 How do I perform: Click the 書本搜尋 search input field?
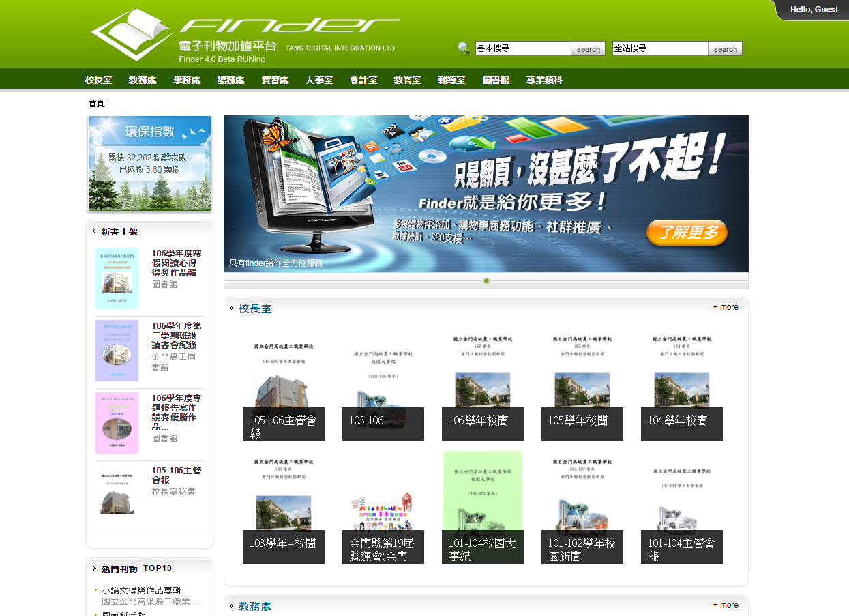pos(523,48)
